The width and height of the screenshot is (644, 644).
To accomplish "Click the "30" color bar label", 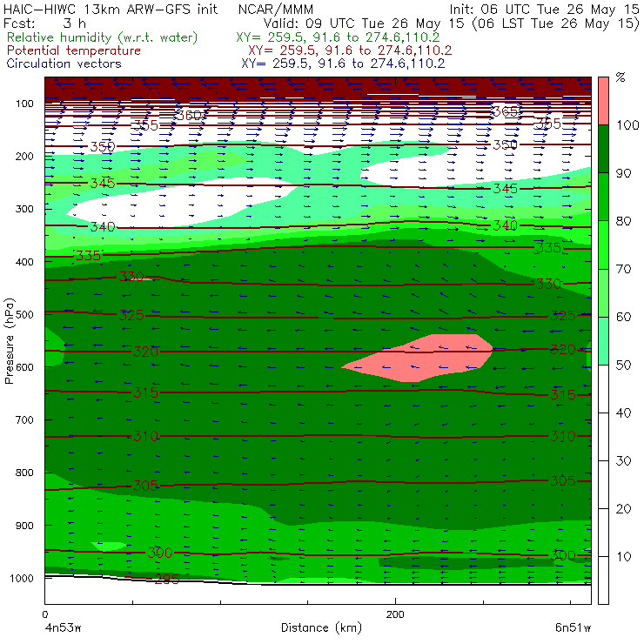I will 623,461.
